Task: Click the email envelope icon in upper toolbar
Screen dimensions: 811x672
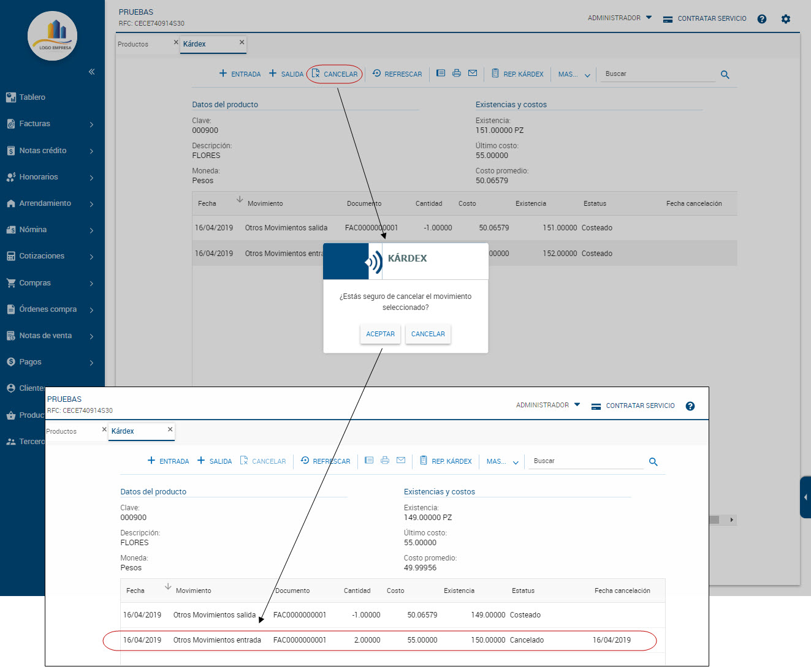Action: click(x=472, y=73)
